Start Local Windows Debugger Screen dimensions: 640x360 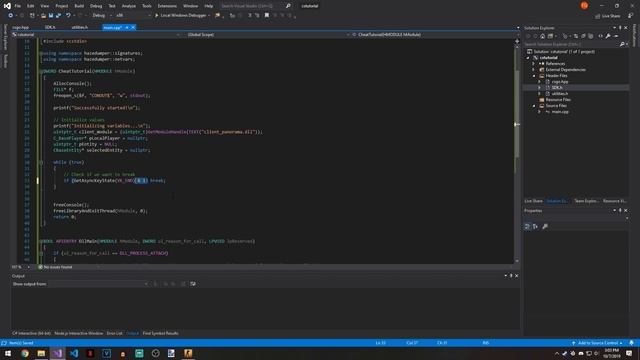pos(180,16)
